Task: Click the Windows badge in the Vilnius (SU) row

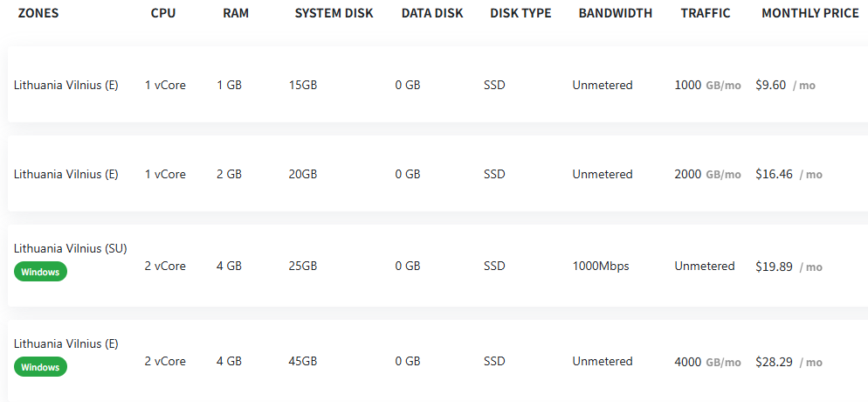Action: [x=40, y=272]
